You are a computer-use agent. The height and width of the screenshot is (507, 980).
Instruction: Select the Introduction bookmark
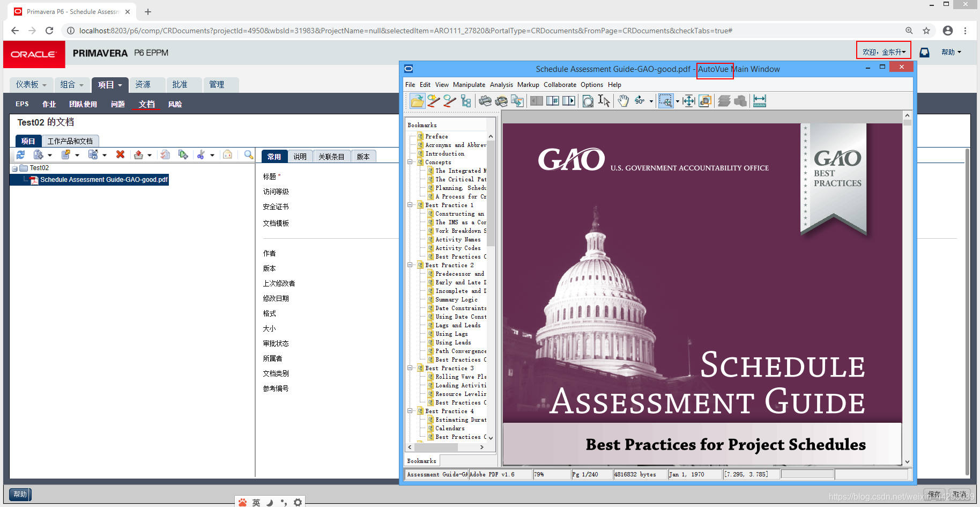coord(445,153)
